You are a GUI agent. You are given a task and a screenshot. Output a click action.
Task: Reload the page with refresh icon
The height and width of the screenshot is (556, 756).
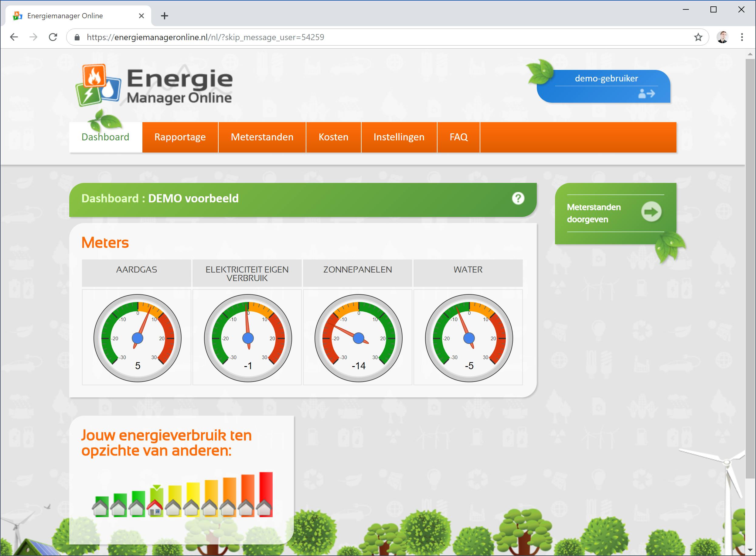[x=53, y=37]
